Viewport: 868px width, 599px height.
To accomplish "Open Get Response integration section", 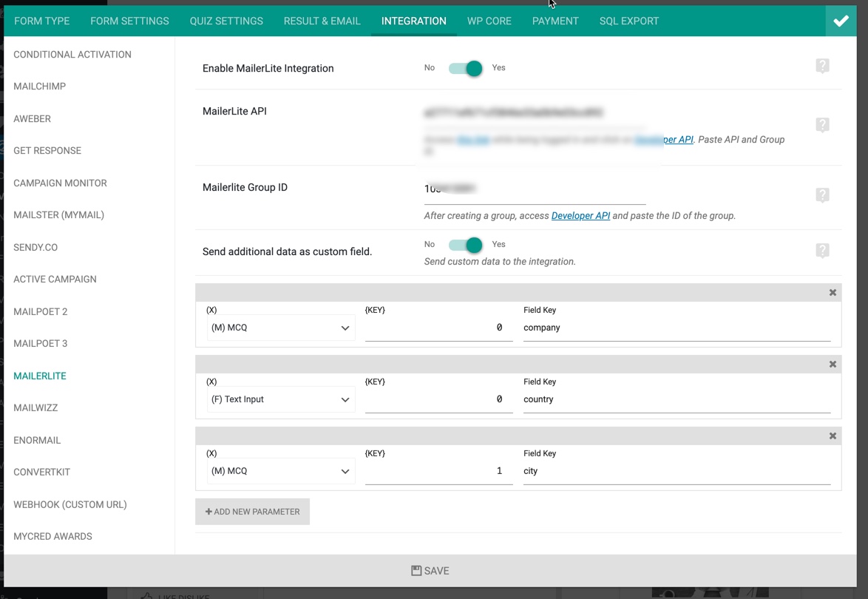I will pos(47,151).
